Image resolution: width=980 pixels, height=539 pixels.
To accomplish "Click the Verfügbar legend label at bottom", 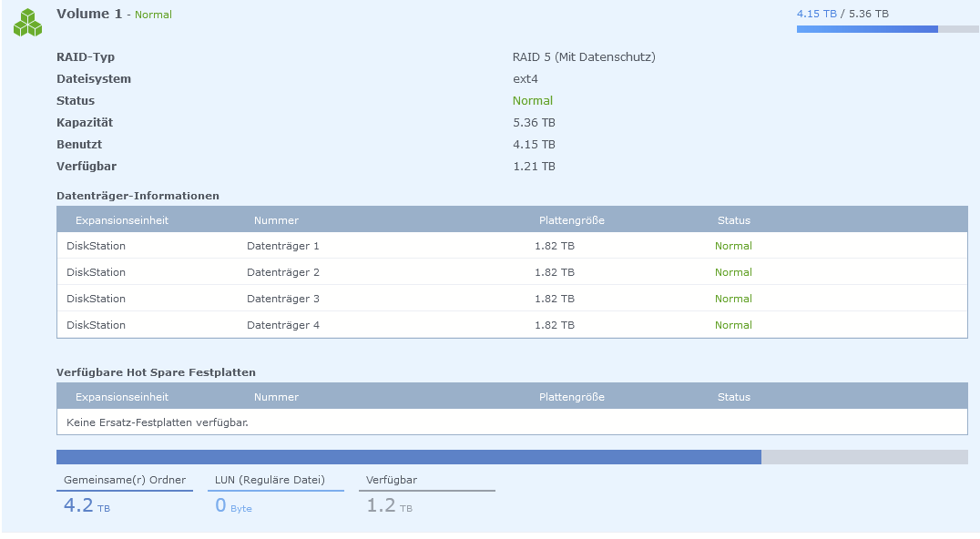I will pyautogui.click(x=392, y=480).
